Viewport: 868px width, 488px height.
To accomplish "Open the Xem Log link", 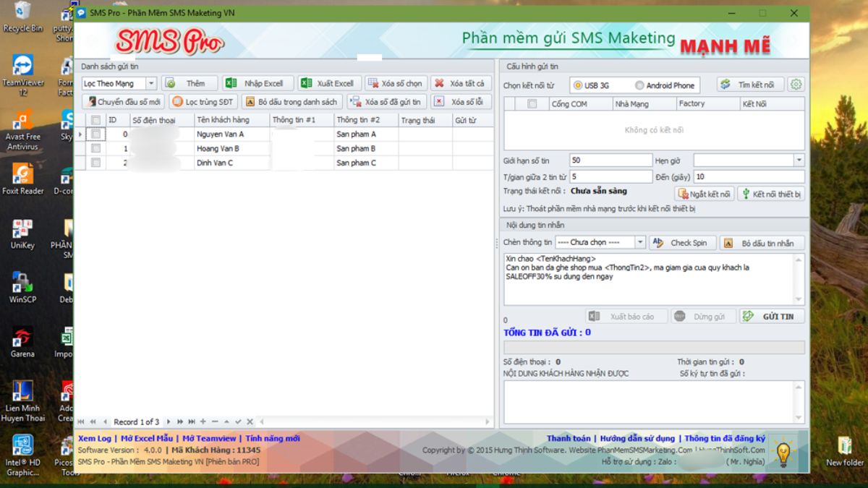I will point(95,438).
